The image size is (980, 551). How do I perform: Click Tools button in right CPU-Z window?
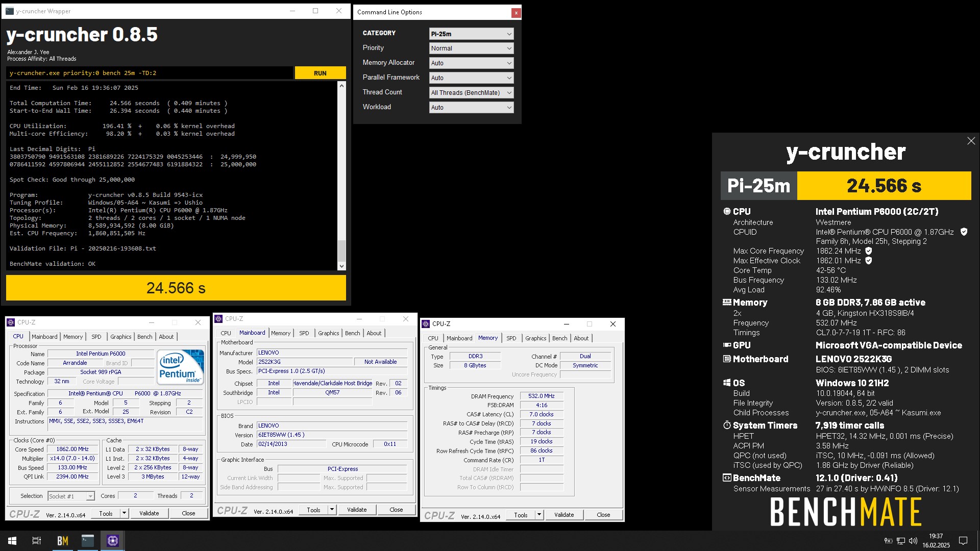[521, 515]
